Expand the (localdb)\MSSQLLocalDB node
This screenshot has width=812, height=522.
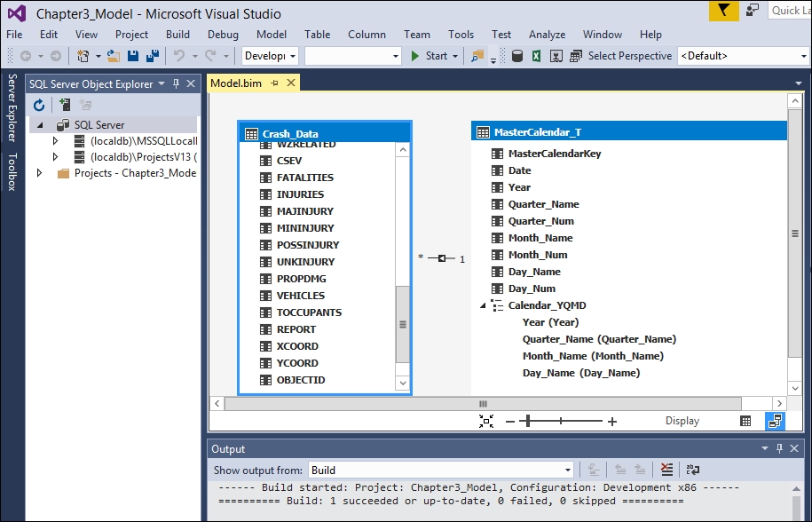pyautogui.click(x=55, y=141)
